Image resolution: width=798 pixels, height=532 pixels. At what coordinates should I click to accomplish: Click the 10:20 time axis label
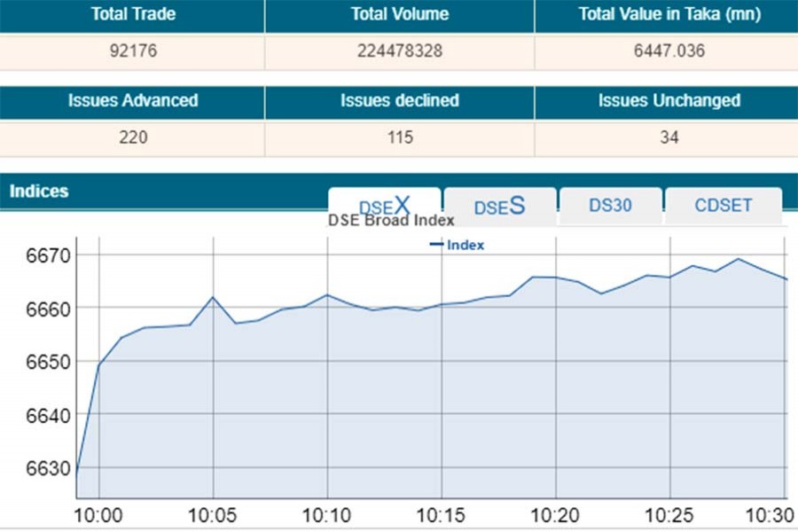click(555, 512)
